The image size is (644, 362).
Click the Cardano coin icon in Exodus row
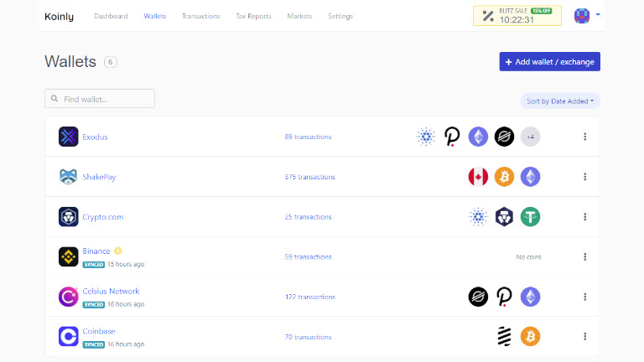pos(426,137)
